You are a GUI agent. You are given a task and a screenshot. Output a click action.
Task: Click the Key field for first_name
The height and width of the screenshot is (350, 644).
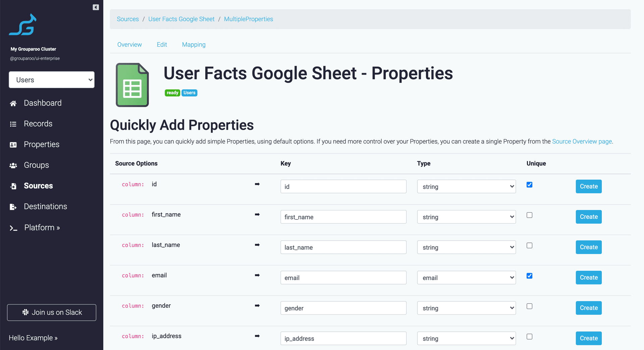343,217
